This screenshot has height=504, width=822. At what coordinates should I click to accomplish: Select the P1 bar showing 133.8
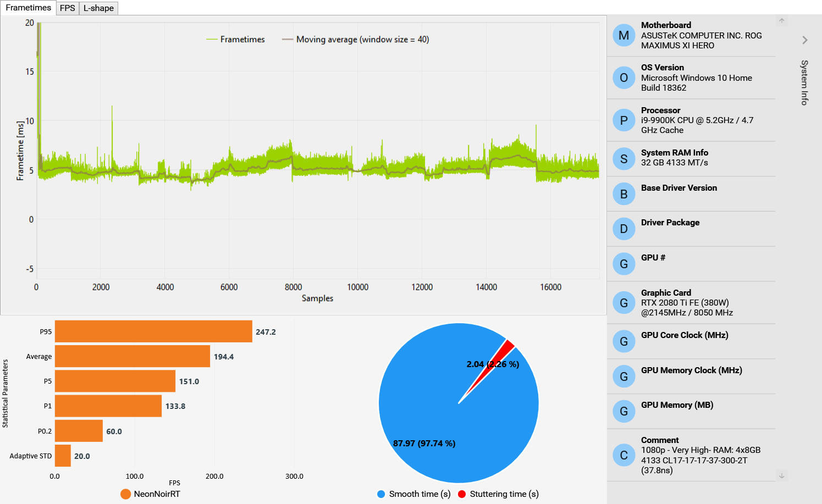pos(108,406)
